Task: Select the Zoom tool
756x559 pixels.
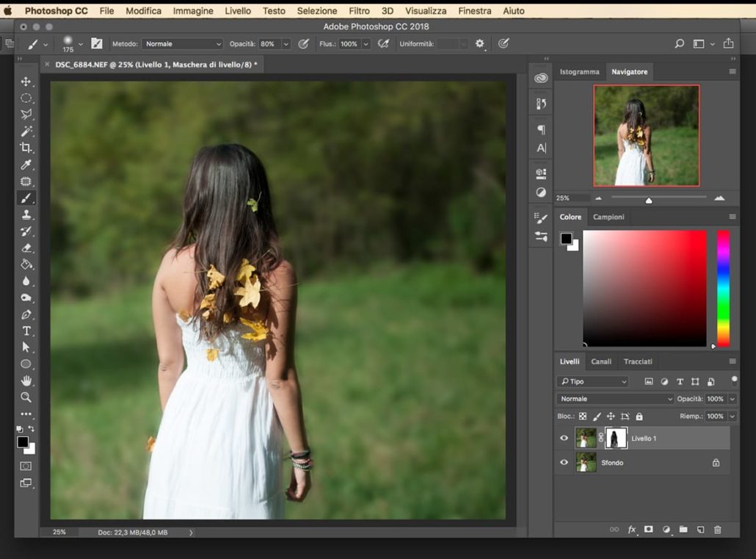Action: (x=26, y=397)
